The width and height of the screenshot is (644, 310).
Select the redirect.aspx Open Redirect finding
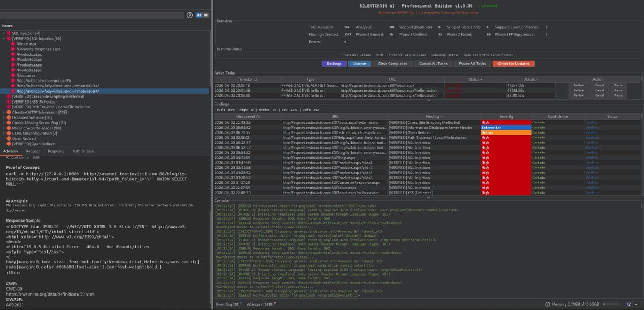click(428, 132)
